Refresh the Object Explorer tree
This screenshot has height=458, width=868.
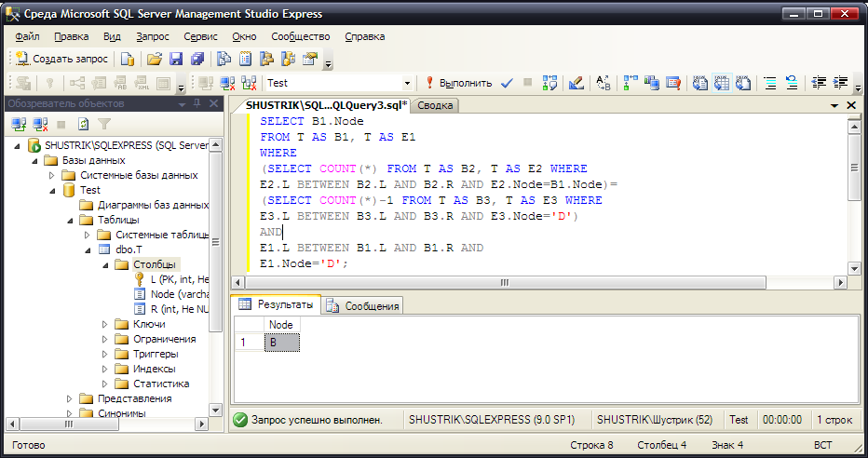pyautogui.click(x=83, y=124)
